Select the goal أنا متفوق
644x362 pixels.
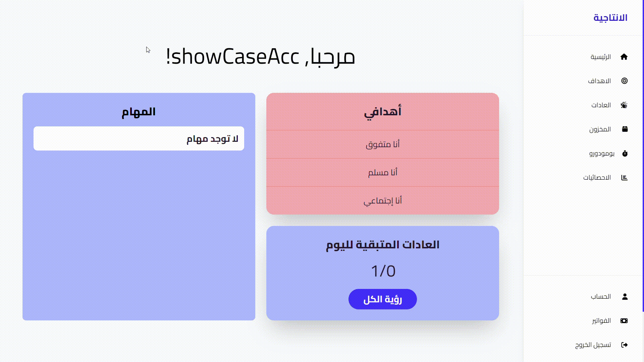(x=382, y=144)
